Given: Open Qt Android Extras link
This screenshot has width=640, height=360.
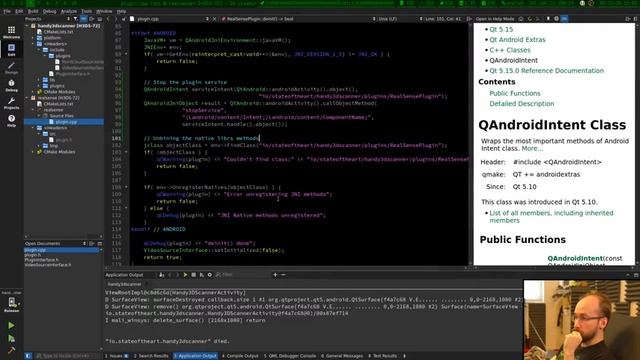Looking at the screenshot, I should [x=517, y=40].
